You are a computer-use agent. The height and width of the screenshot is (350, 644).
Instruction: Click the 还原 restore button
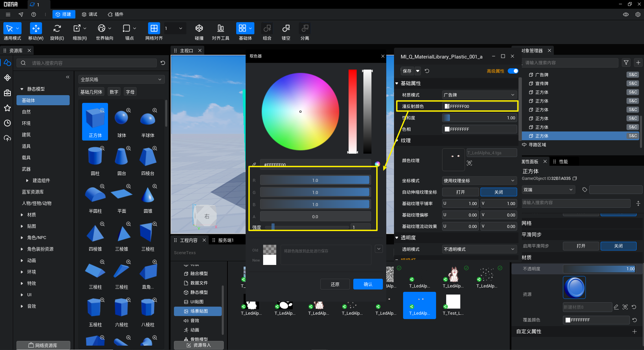point(335,284)
